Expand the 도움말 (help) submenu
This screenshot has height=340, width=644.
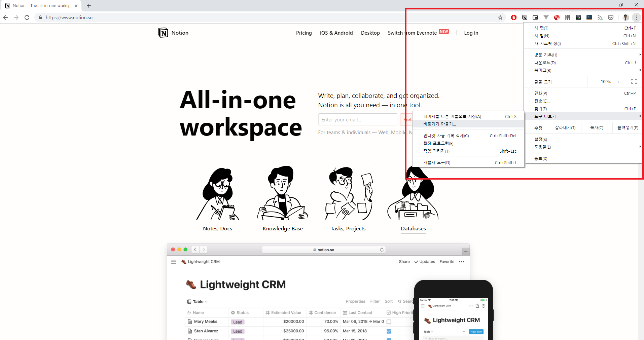[583, 147]
